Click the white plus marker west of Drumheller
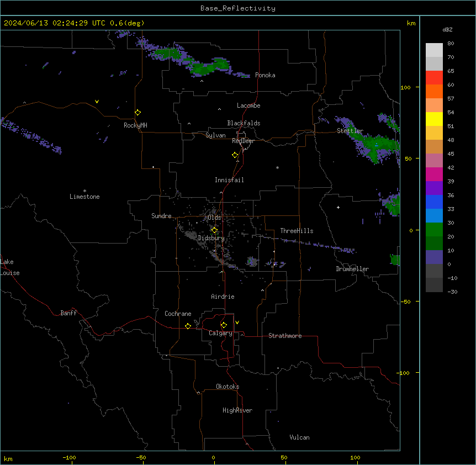This screenshot has height=465, width=476. (338, 207)
